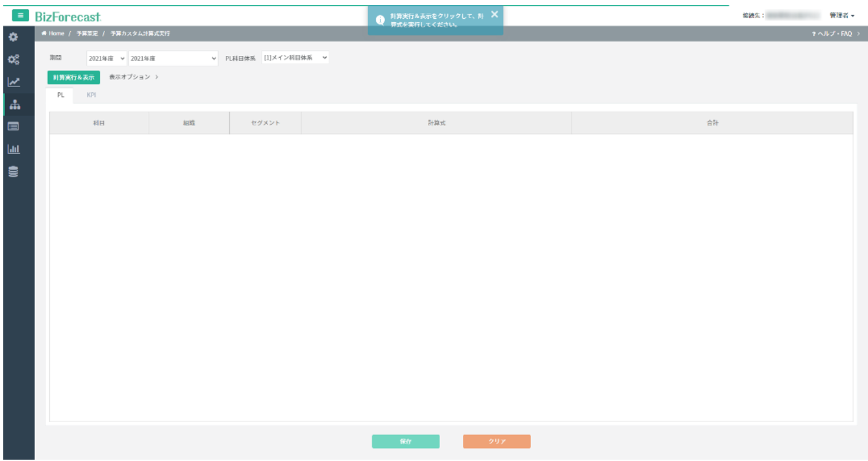Click the green 保存 button
The image size is (868, 461).
coord(405,442)
